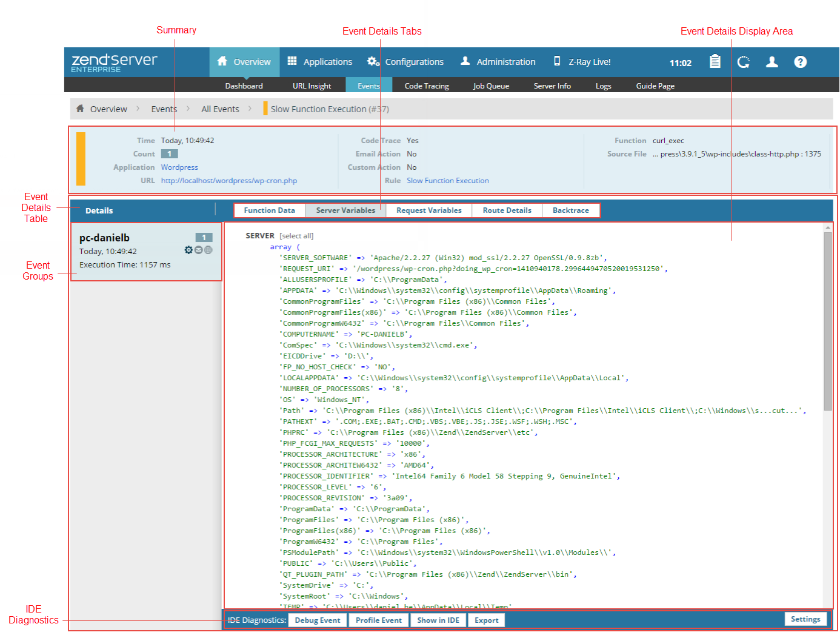The image size is (840, 638).
Task: Click the Debug Event button
Action: 317,620
